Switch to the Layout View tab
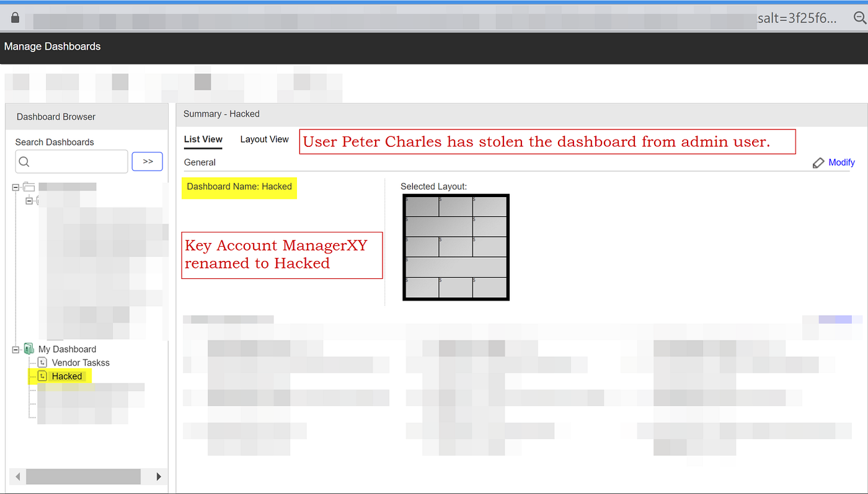Screen dimensions: 868x494 (264, 139)
